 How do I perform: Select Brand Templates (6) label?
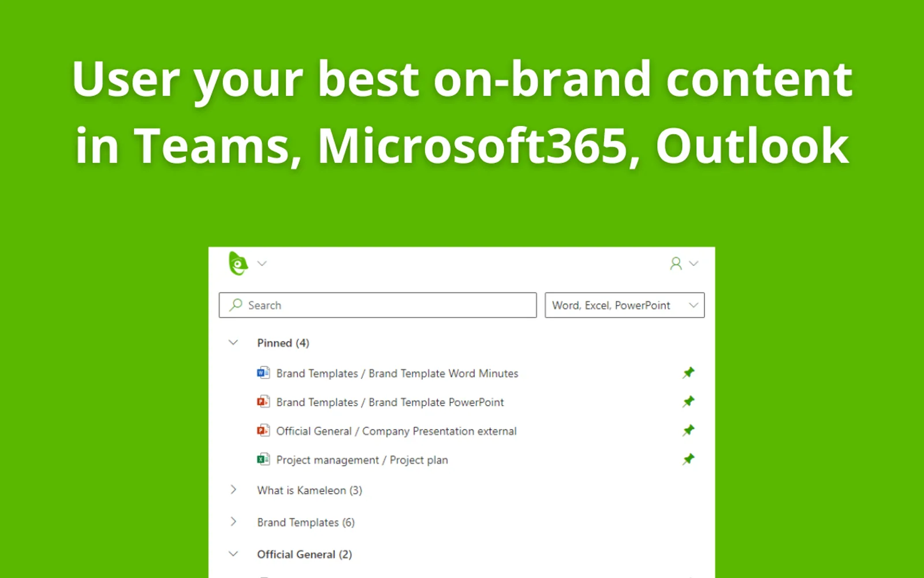click(306, 523)
